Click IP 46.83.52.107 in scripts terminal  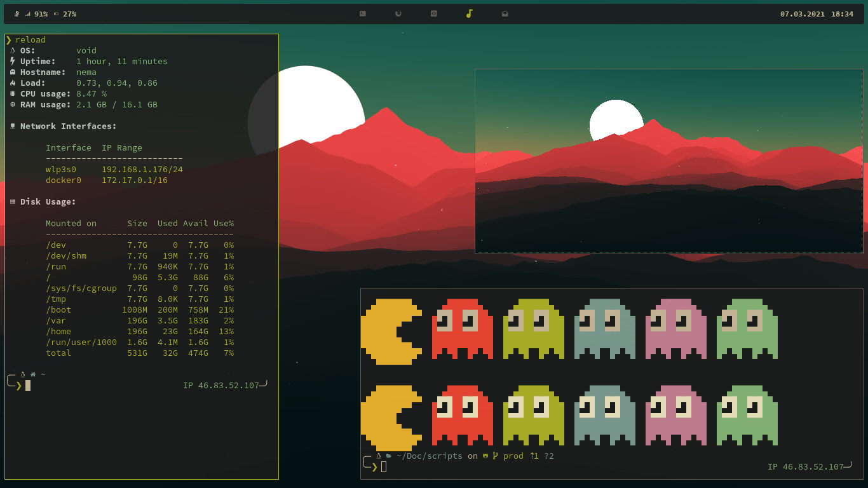pos(806,466)
